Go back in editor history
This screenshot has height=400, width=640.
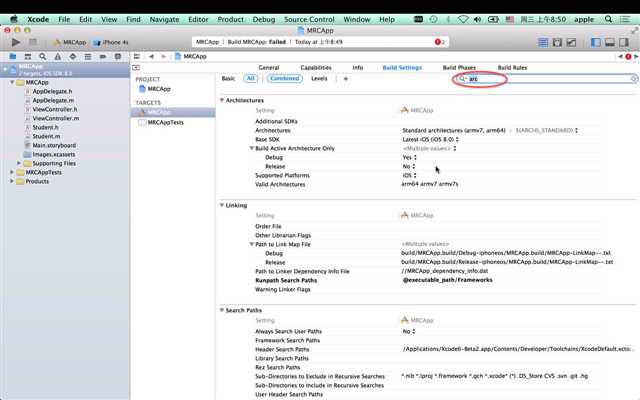[151, 56]
